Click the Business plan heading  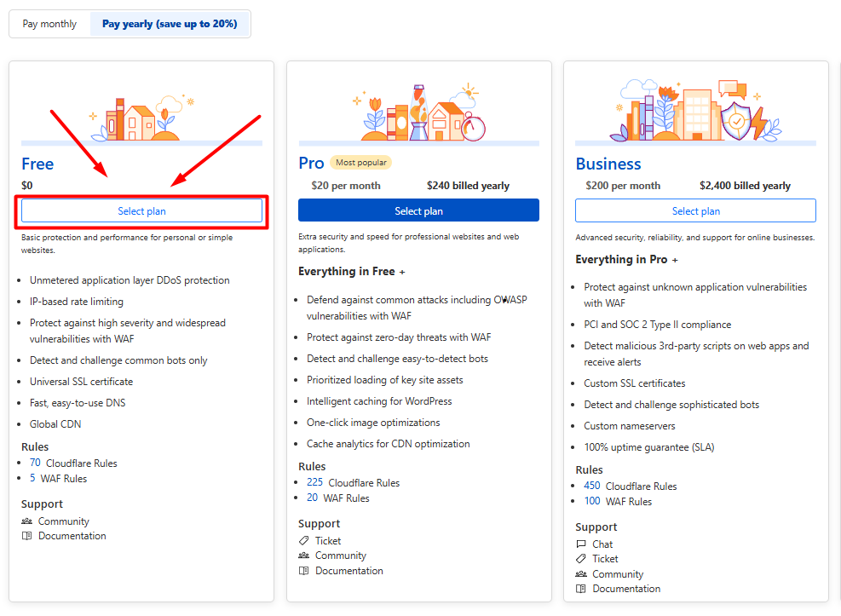[x=608, y=164]
